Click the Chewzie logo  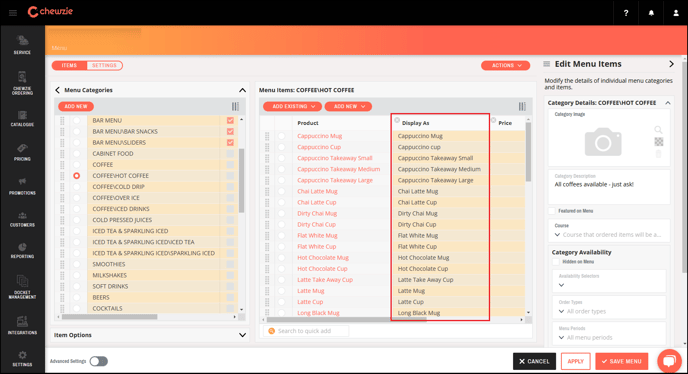[50, 12]
